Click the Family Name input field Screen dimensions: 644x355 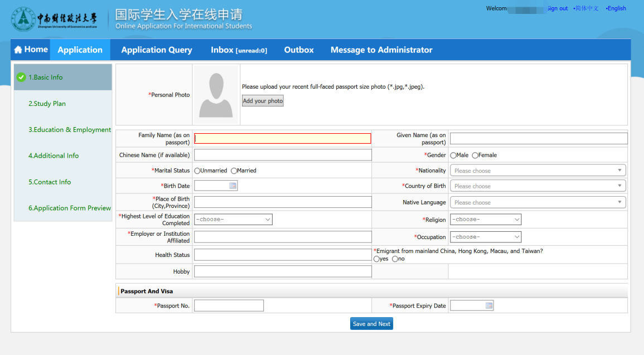(x=282, y=139)
